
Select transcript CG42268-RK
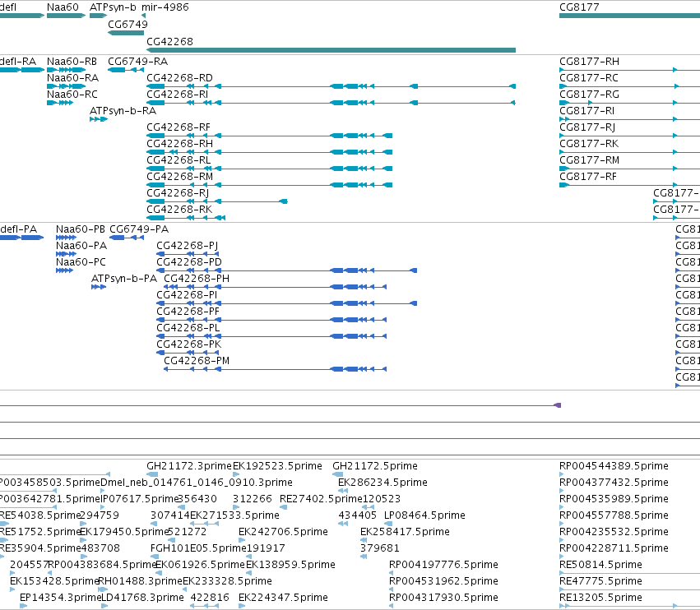point(179,210)
